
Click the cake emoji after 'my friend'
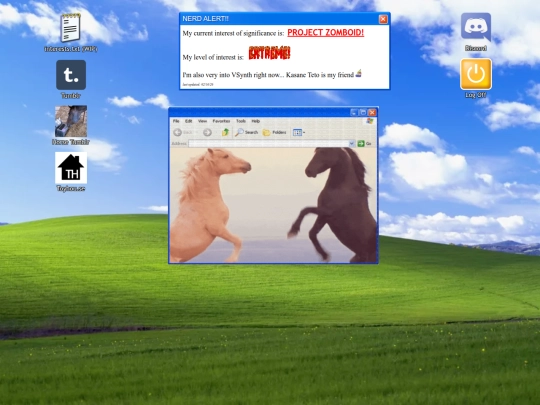tap(359, 73)
